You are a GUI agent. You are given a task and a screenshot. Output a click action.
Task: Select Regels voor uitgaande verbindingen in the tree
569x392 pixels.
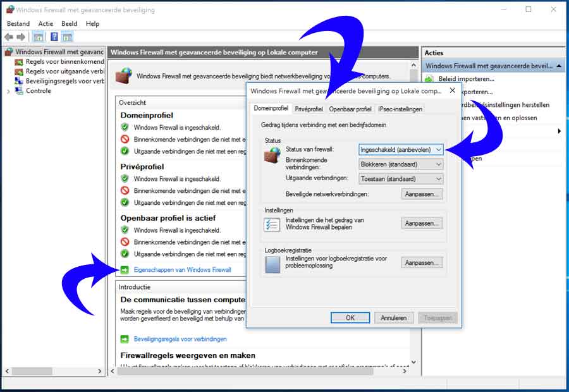(64, 71)
